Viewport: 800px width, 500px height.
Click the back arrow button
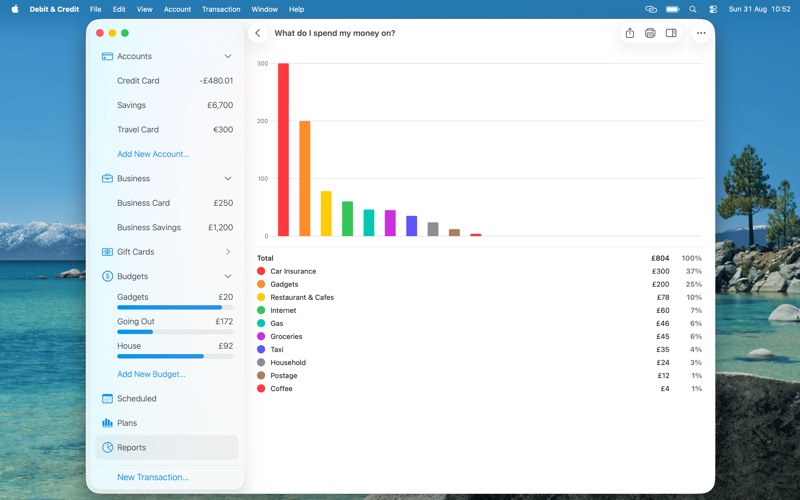[258, 33]
